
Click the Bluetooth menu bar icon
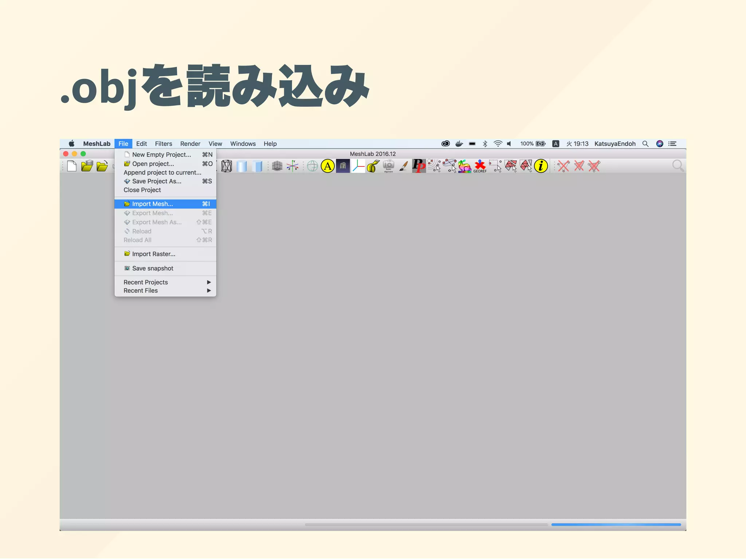click(x=485, y=144)
